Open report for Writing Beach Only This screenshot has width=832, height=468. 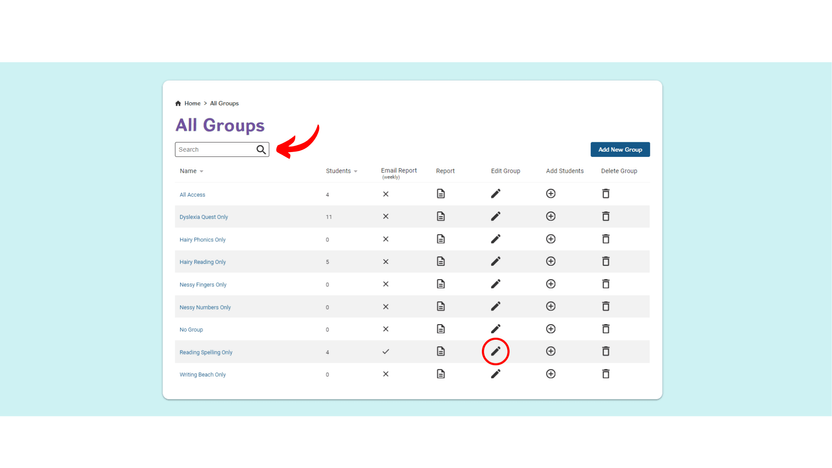coord(441,374)
